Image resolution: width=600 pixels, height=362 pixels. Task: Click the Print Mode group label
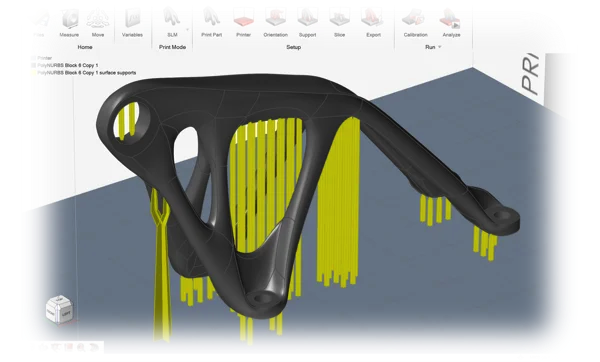point(172,47)
